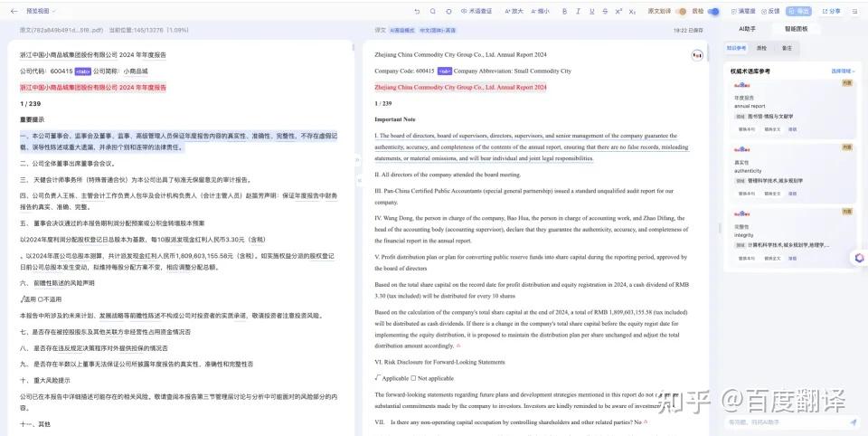This screenshot has height=436, width=868.
Task: Select the 知识参考 sub-tab
Action: [x=737, y=48]
